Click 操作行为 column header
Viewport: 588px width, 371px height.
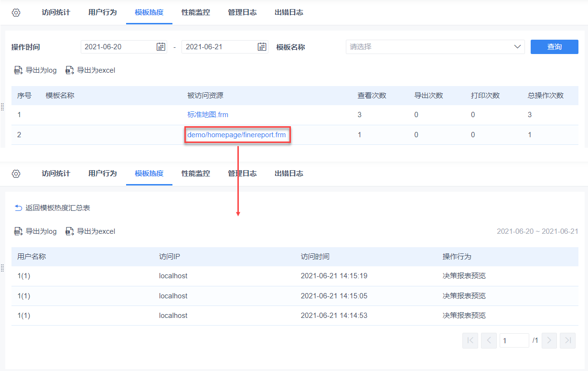(457, 257)
